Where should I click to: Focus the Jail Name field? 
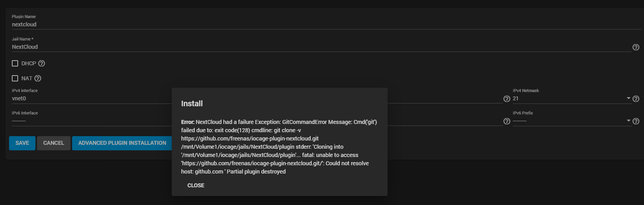[x=321, y=47]
